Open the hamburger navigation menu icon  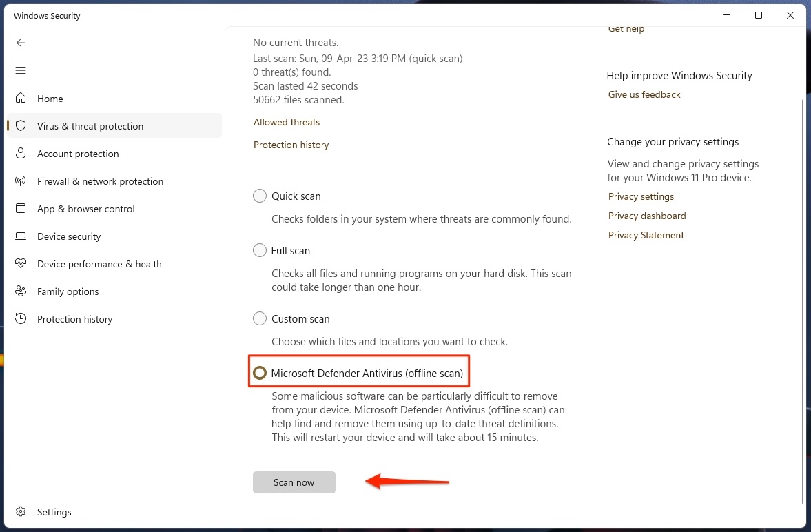click(21, 70)
